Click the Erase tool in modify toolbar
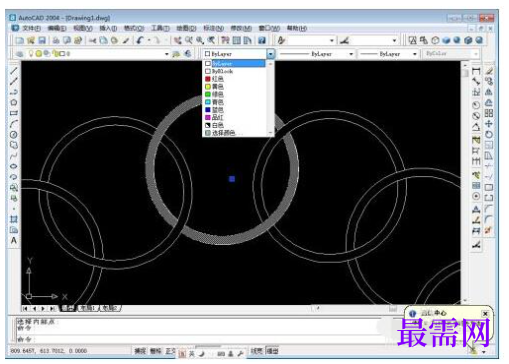The image size is (509, 364). (489, 71)
